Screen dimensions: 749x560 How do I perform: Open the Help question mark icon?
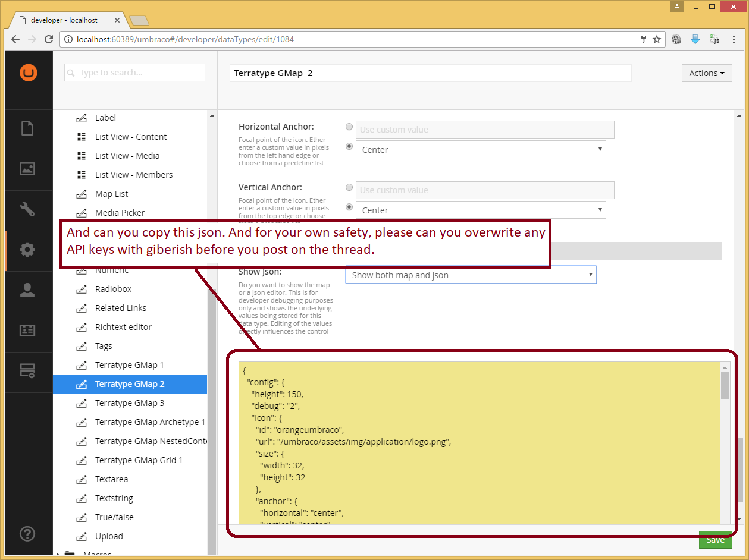(x=27, y=533)
